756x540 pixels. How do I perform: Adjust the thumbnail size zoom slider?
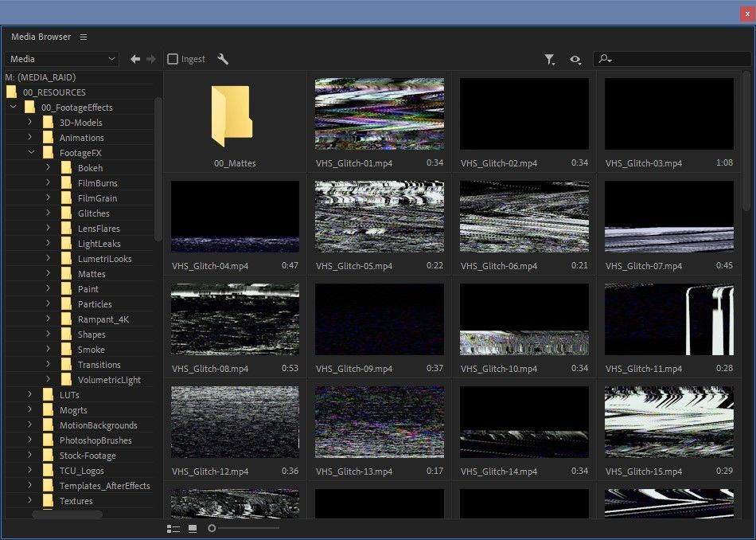[x=212, y=528]
